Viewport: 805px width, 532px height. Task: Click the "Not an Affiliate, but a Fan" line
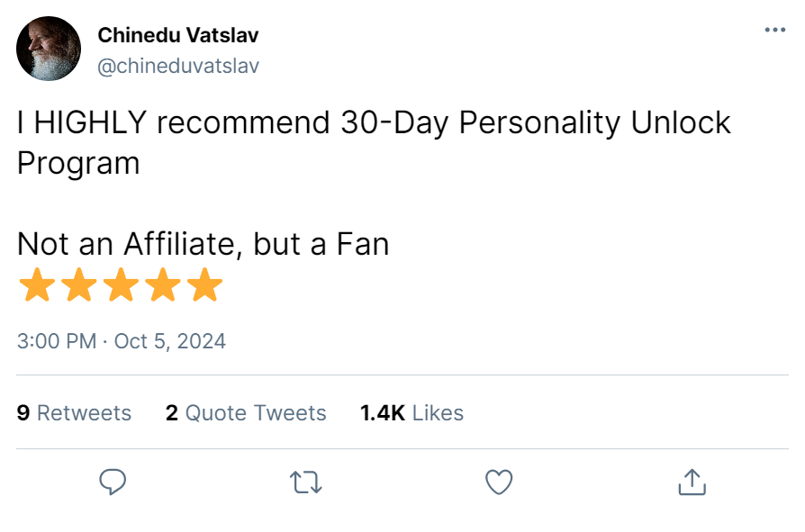tap(204, 244)
